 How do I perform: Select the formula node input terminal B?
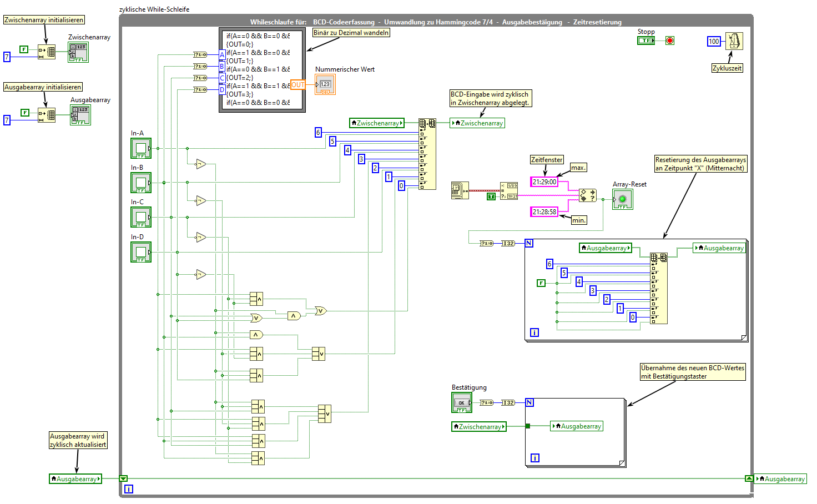pyautogui.click(x=222, y=66)
